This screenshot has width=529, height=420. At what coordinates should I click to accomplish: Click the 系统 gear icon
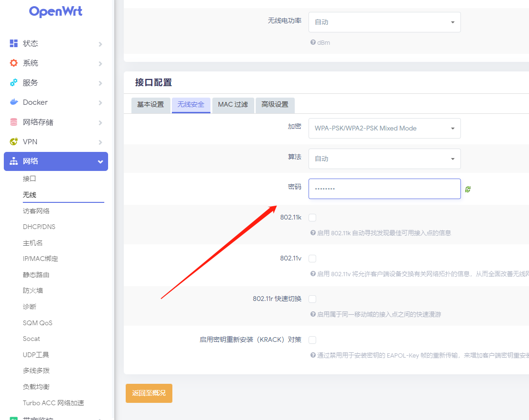14,63
